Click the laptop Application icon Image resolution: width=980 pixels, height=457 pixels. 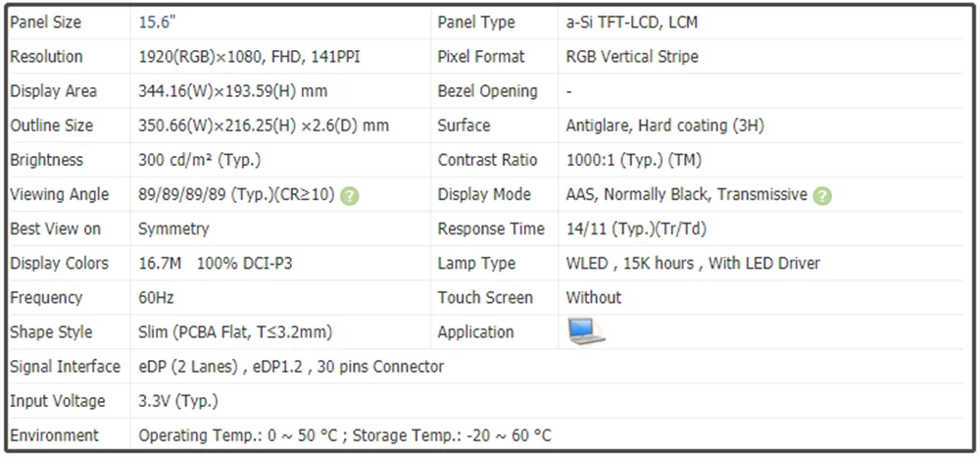tap(586, 331)
